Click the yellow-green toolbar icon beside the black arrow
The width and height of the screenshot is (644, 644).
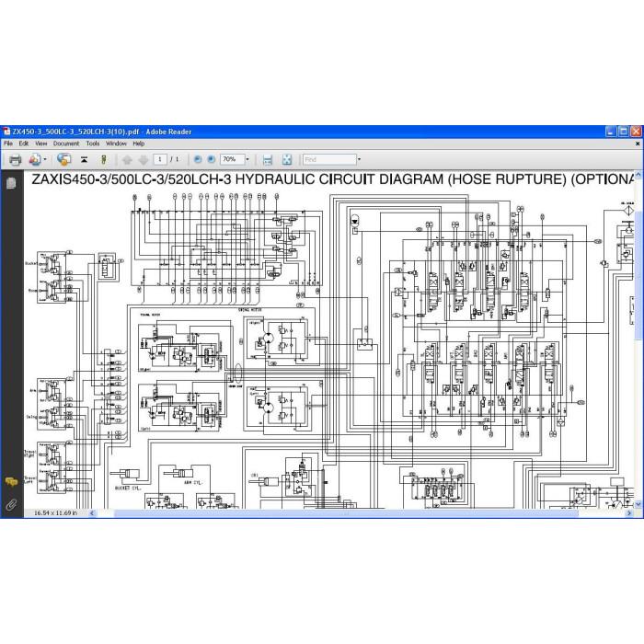103,159
